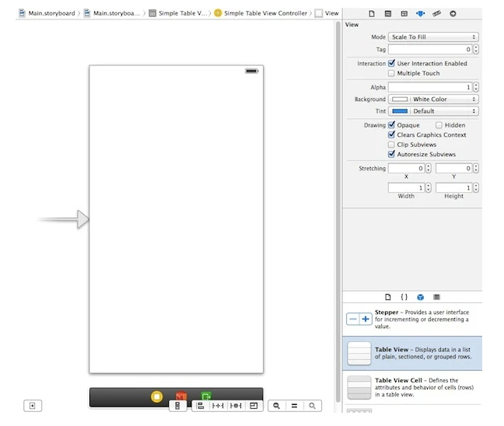Image resolution: width=504 pixels, height=426 pixels.
Task: Click the Stretching Y input field
Action: coord(454,169)
